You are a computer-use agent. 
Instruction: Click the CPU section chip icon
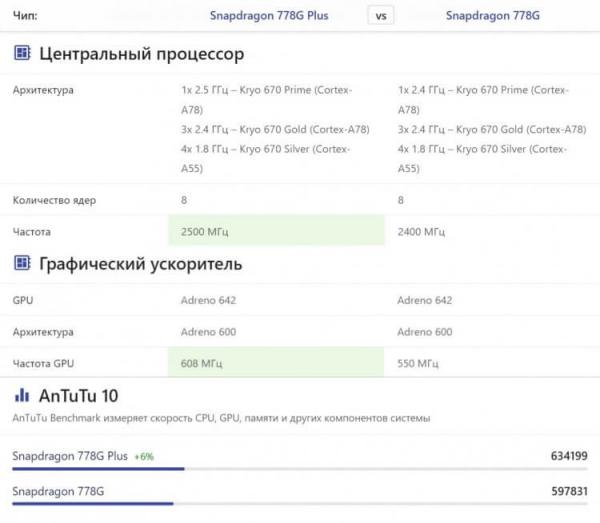22,53
